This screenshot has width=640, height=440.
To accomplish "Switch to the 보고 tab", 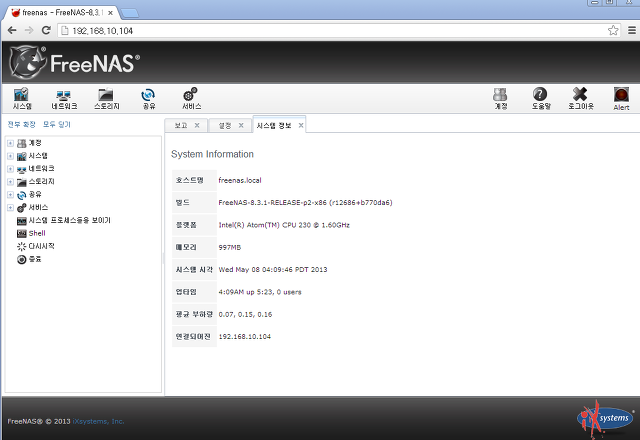I will [181, 125].
